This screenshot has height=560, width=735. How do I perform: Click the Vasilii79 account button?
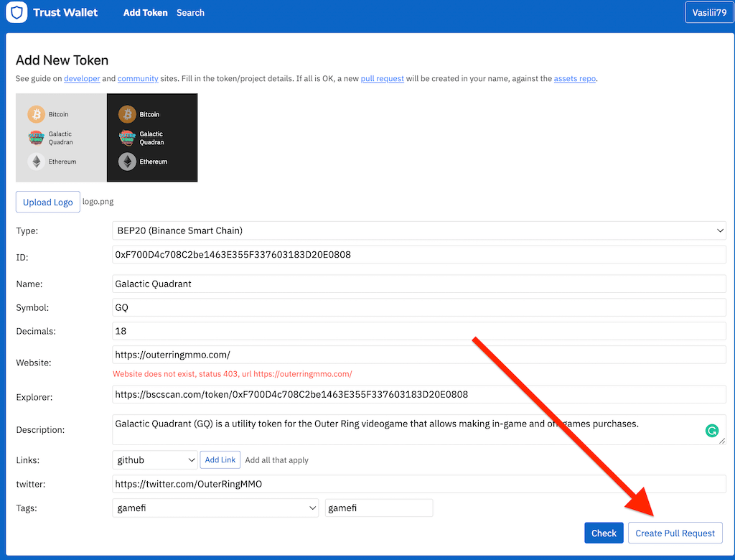pyautogui.click(x=709, y=12)
